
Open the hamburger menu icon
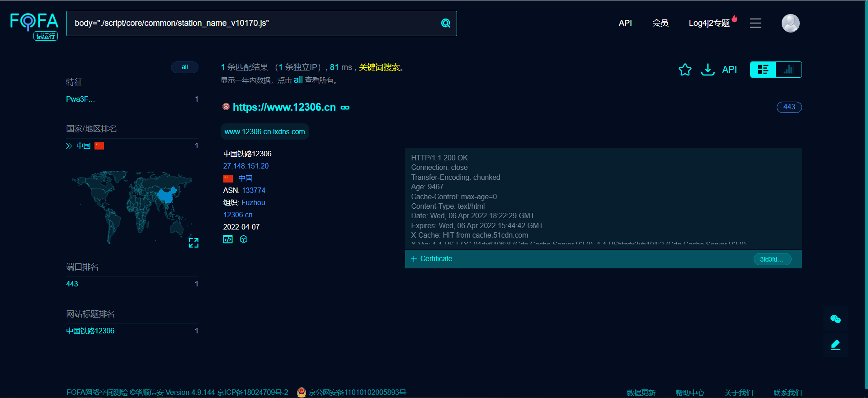[x=755, y=23]
